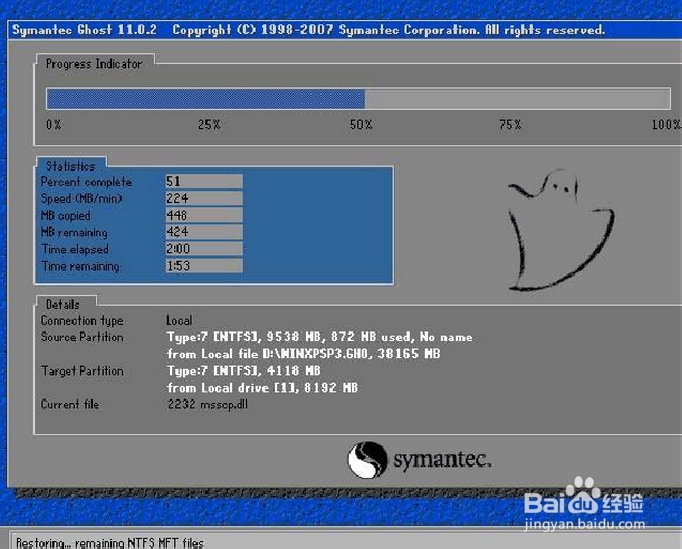Click the 75% progress marker label

[x=510, y=125]
